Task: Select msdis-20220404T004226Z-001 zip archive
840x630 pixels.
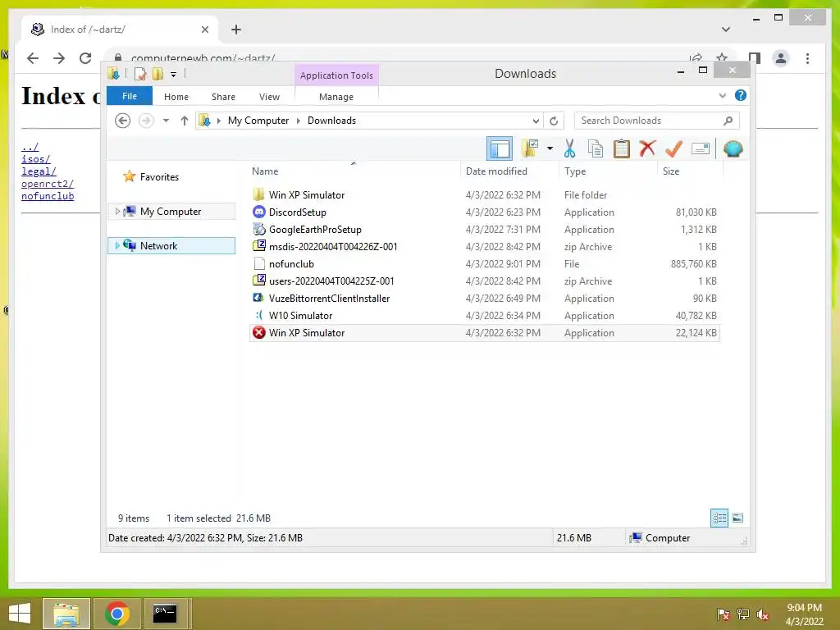Action: (x=484, y=246)
